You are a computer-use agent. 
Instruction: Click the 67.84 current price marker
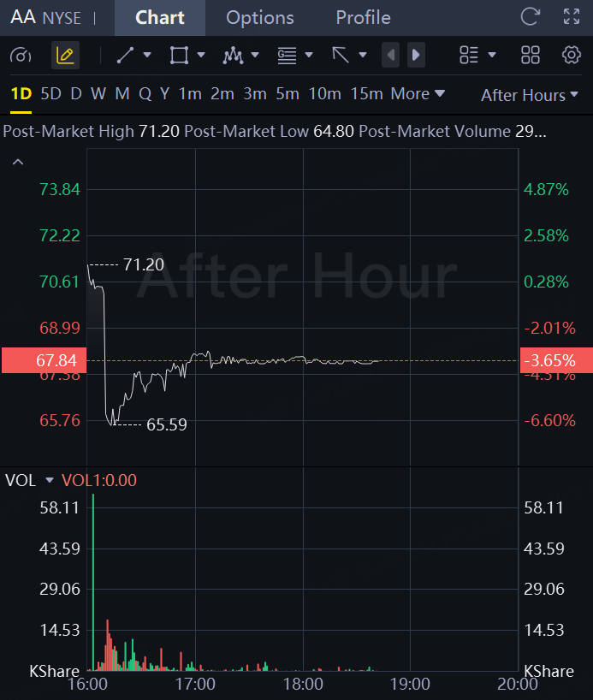click(44, 360)
